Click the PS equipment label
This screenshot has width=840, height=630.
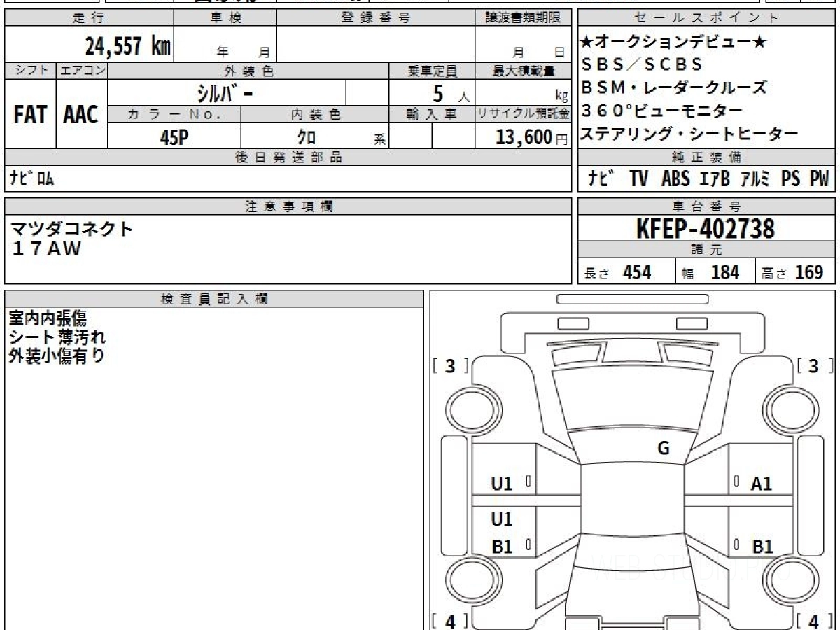[x=791, y=179]
